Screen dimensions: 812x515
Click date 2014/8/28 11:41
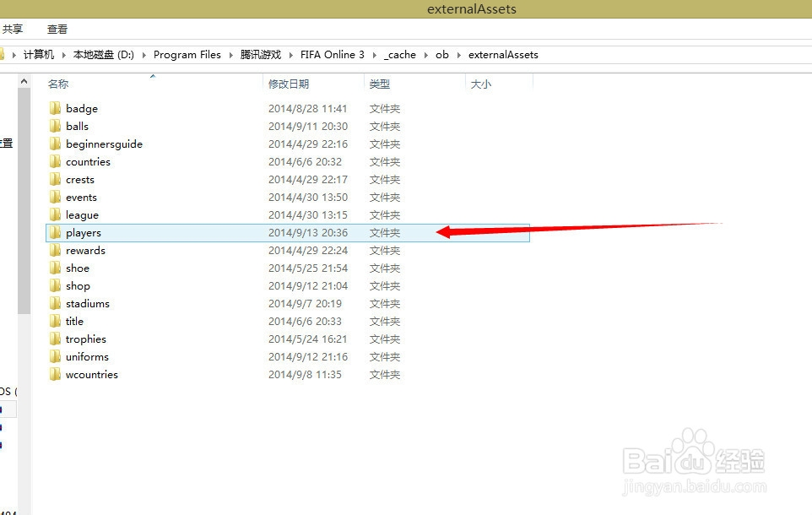[307, 108]
